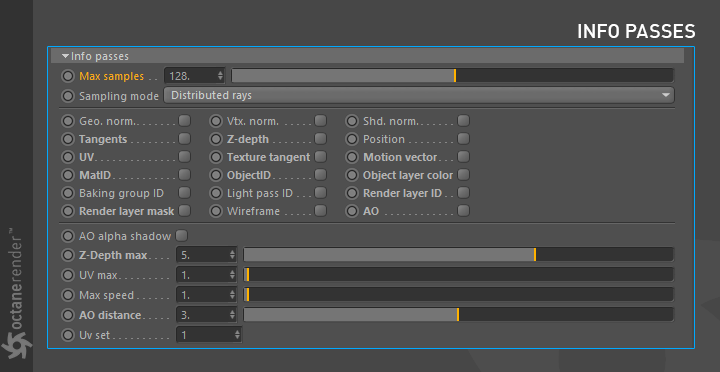
Task: Check the UV pass checkbox
Action: 185,157
